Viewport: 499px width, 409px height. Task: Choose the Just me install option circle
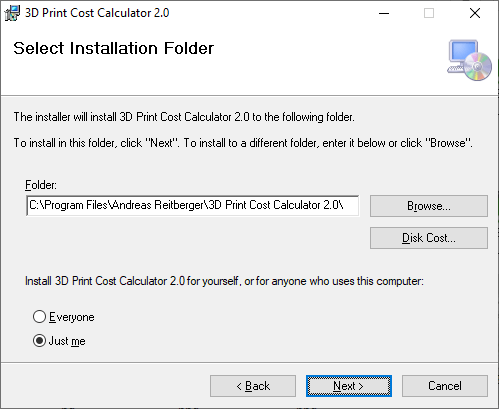pyautogui.click(x=39, y=341)
